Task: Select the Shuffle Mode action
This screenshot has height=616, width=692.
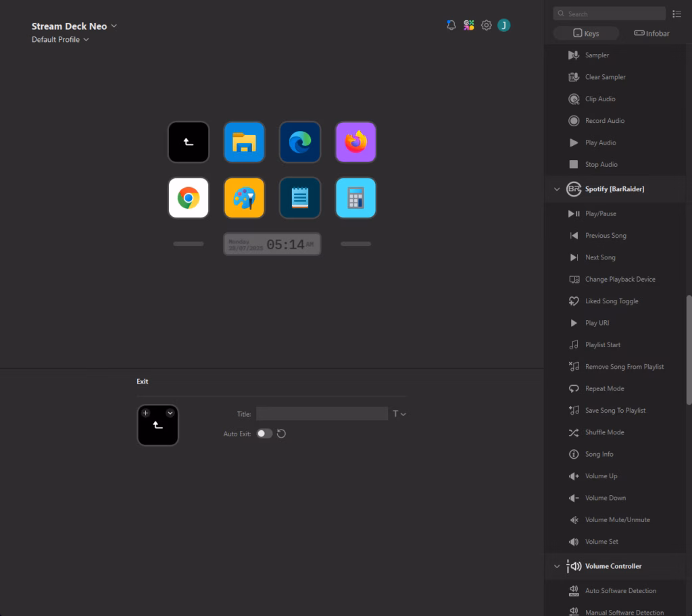Action: [604, 432]
